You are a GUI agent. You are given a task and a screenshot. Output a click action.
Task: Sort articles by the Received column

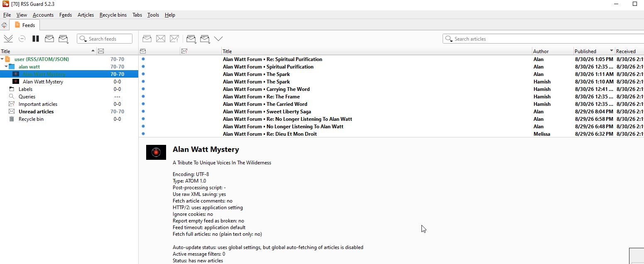629,51
